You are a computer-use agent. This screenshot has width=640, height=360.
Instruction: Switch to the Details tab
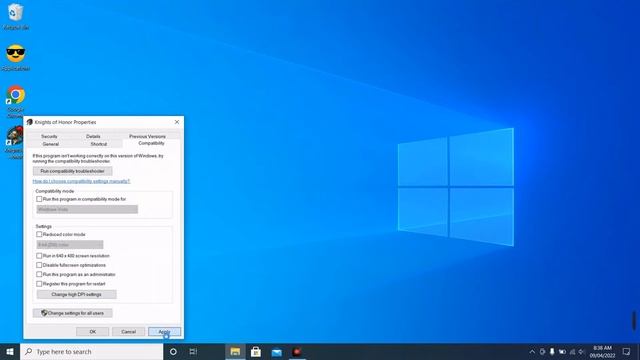click(x=93, y=136)
